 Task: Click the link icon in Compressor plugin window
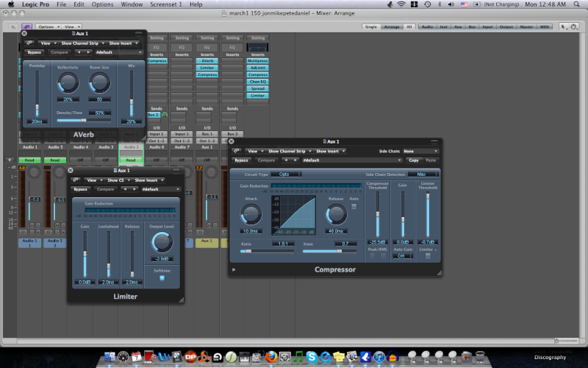(236, 151)
